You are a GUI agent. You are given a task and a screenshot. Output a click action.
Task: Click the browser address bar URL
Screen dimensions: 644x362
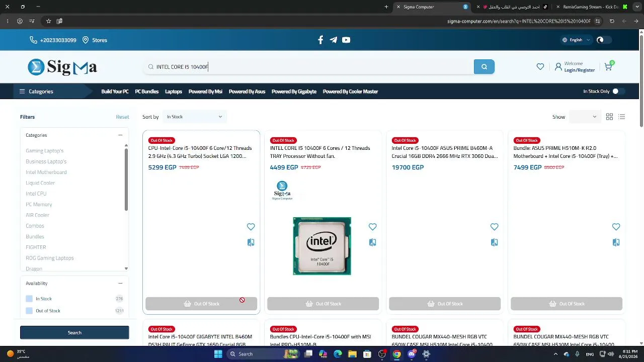point(519,21)
